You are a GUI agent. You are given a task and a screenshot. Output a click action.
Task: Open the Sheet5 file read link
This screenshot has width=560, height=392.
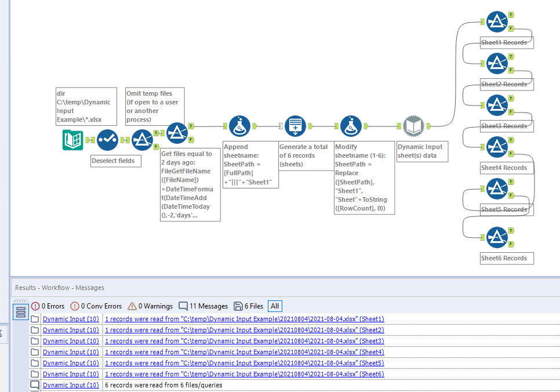pyautogui.click(x=245, y=363)
